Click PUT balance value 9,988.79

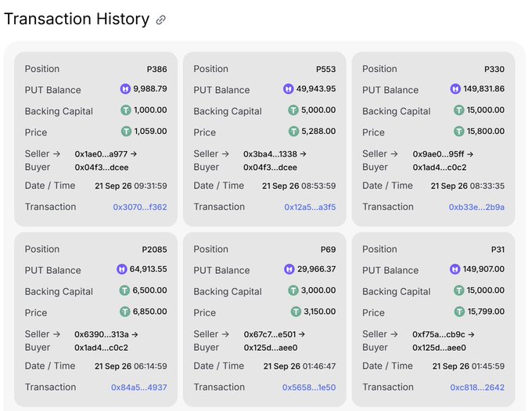pos(150,89)
